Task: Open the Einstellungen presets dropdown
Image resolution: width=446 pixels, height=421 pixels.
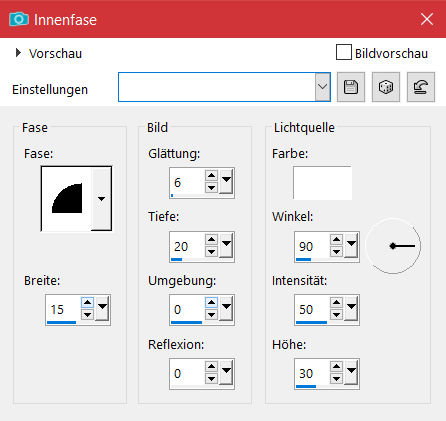Action: pyautogui.click(x=322, y=87)
